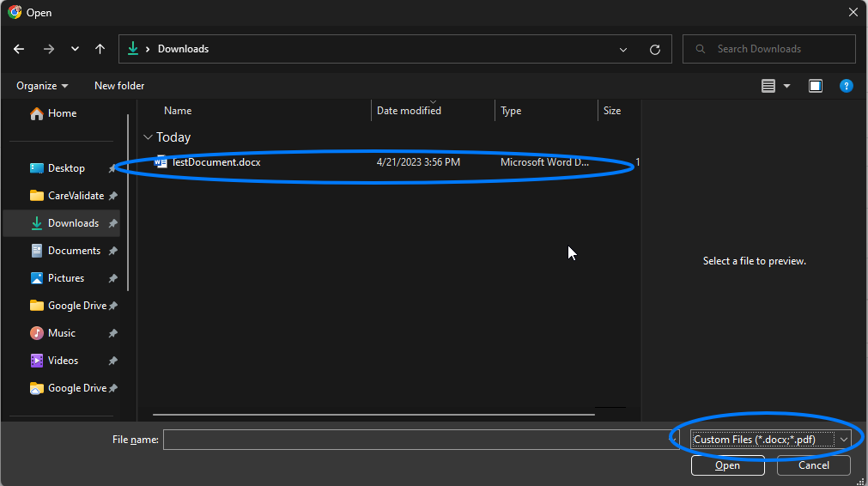
Task: Click the green Downloads icon in address bar
Action: click(x=133, y=49)
